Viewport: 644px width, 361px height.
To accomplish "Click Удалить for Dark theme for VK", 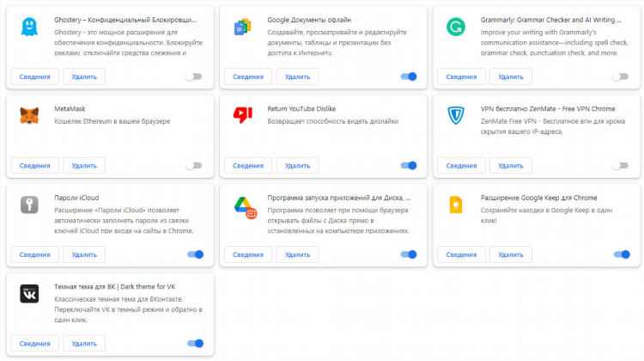I will pyautogui.click(x=84, y=343).
